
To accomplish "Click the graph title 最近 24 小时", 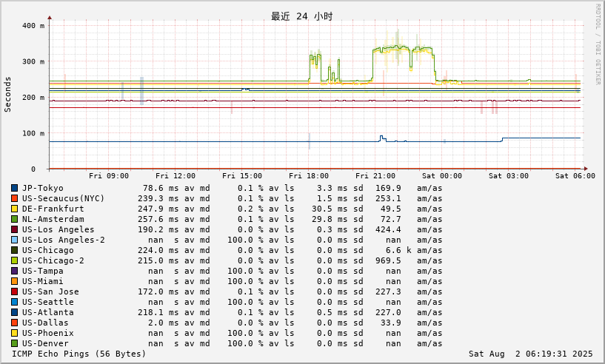I will [x=301, y=16].
